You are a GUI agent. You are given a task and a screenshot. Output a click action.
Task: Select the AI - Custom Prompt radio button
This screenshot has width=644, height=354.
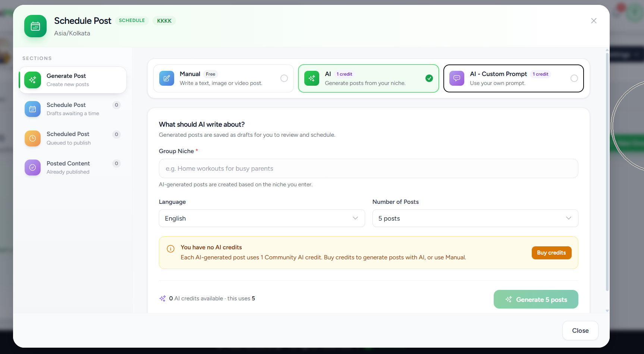(574, 78)
